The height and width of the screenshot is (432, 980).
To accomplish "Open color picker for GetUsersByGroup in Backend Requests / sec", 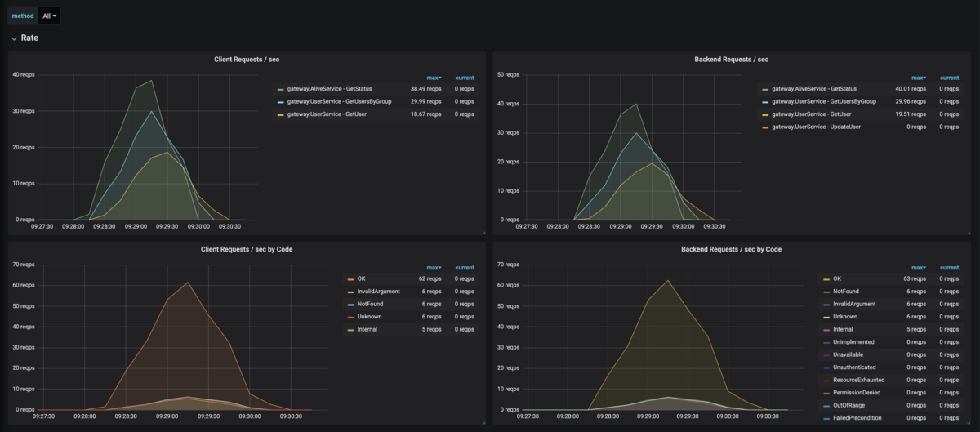I will tap(765, 101).
